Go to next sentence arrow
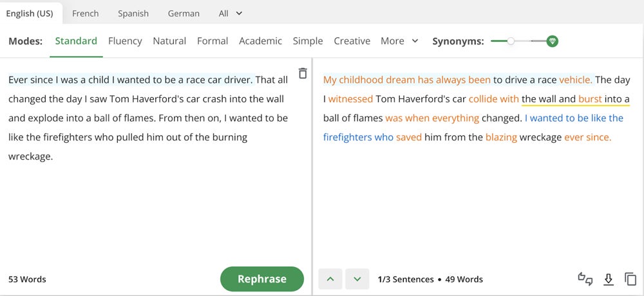644x296 pixels. (x=357, y=279)
